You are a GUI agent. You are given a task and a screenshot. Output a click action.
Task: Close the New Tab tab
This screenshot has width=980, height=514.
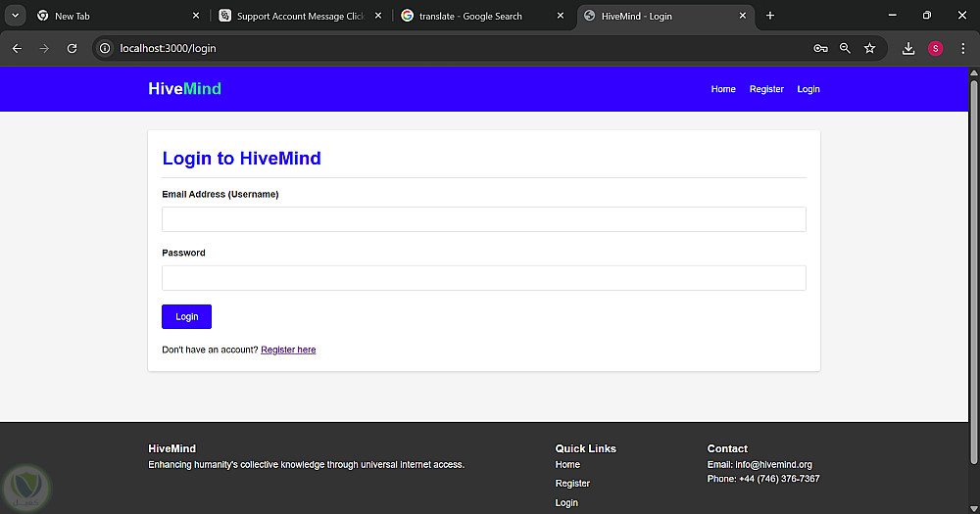[x=196, y=16]
